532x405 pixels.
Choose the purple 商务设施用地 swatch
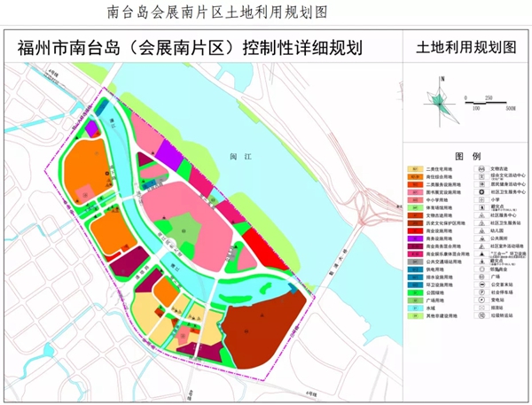415,238
